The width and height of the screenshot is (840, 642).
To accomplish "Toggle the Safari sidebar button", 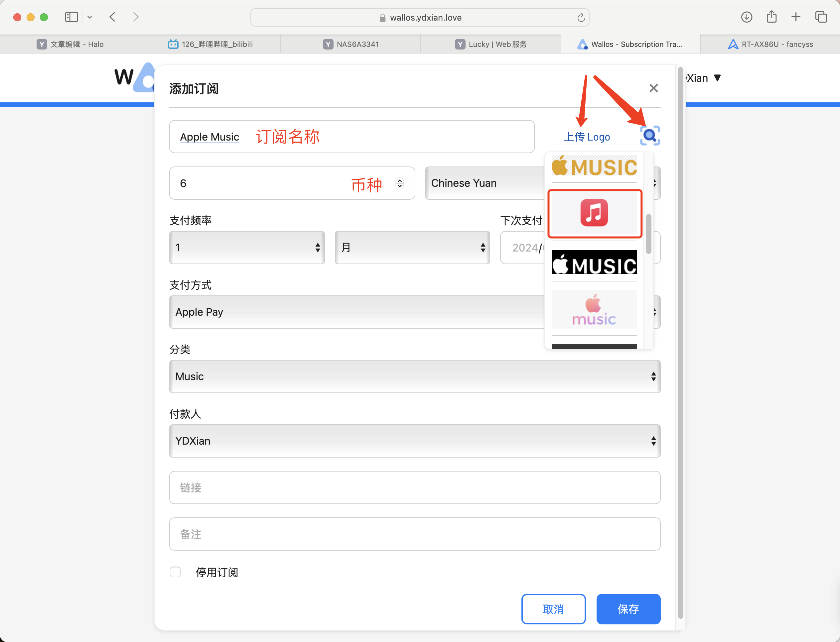I will coord(71,17).
